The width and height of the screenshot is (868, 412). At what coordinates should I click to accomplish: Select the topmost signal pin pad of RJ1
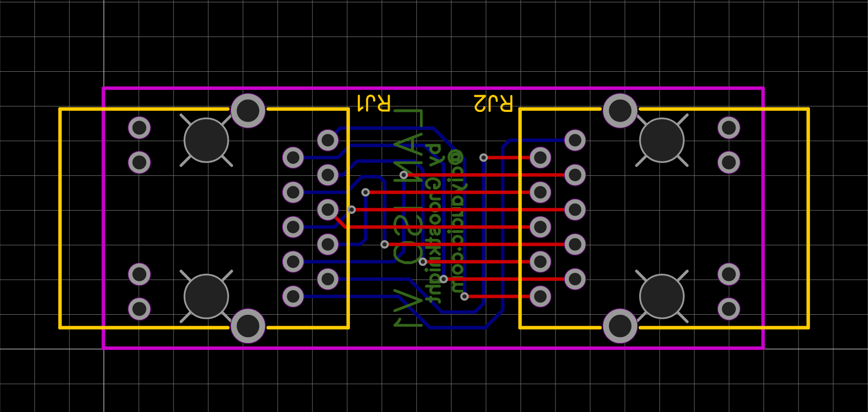pyautogui.click(x=328, y=140)
